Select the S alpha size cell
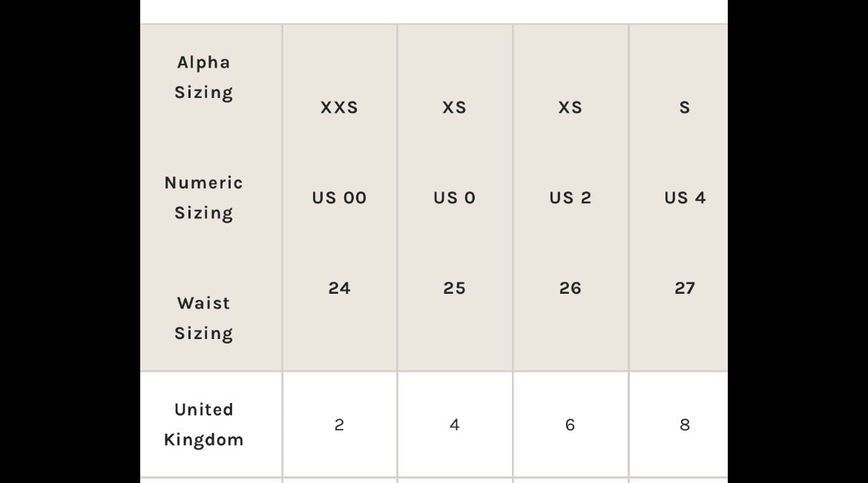The width and height of the screenshot is (868, 483). coord(685,108)
